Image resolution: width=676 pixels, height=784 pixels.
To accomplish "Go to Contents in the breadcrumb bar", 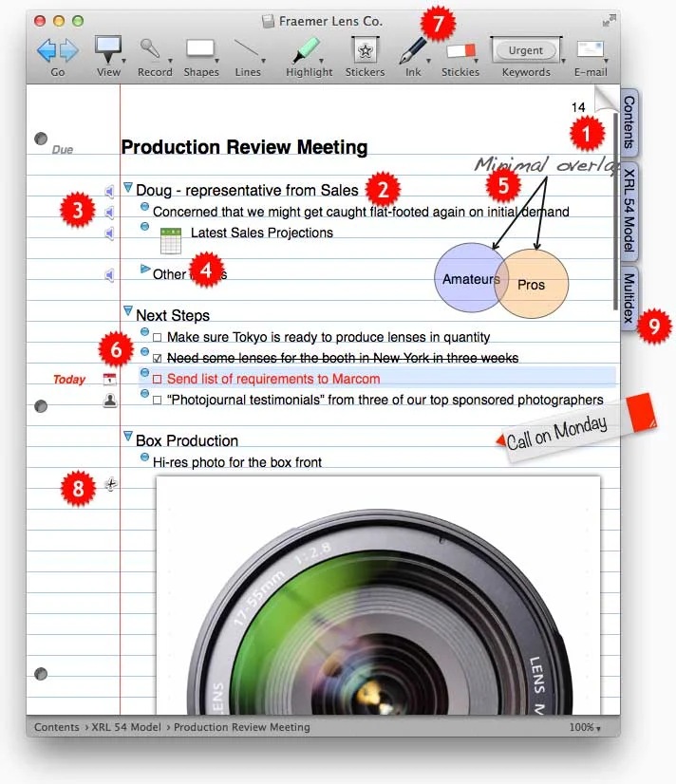I will point(57,727).
